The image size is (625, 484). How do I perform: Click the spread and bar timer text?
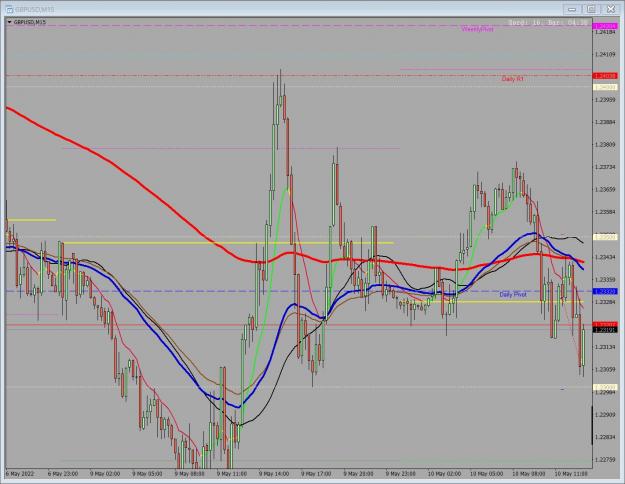coord(548,23)
